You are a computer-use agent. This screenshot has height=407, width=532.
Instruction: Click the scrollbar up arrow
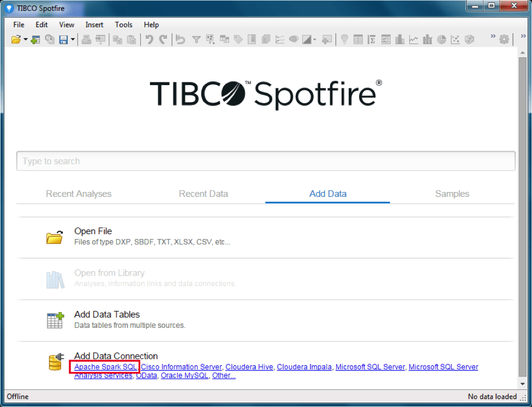[523, 52]
